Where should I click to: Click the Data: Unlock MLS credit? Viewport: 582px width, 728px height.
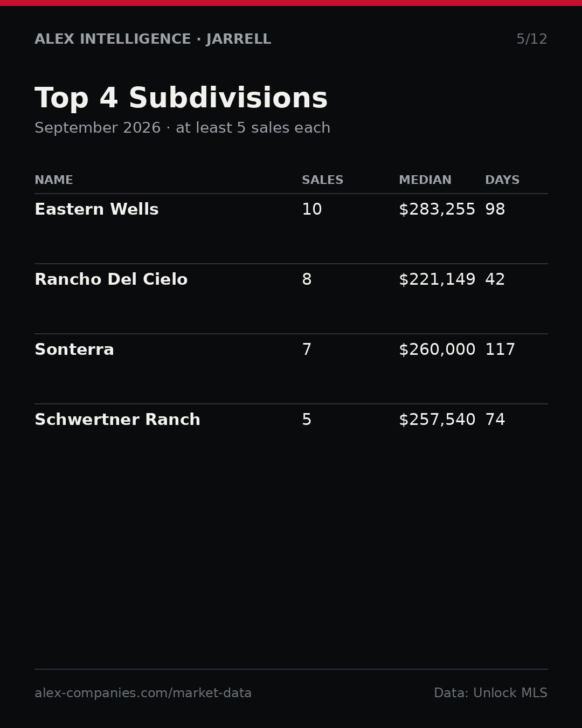click(x=490, y=693)
